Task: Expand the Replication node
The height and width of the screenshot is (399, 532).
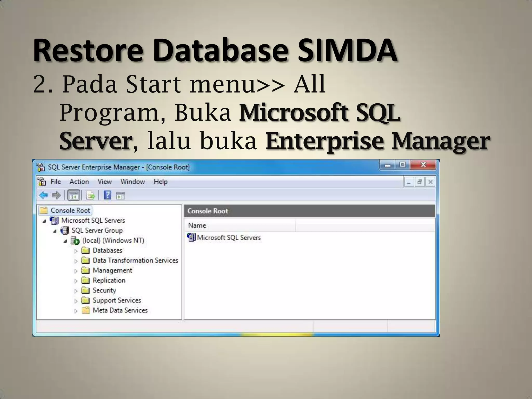Action: tap(76, 281)
